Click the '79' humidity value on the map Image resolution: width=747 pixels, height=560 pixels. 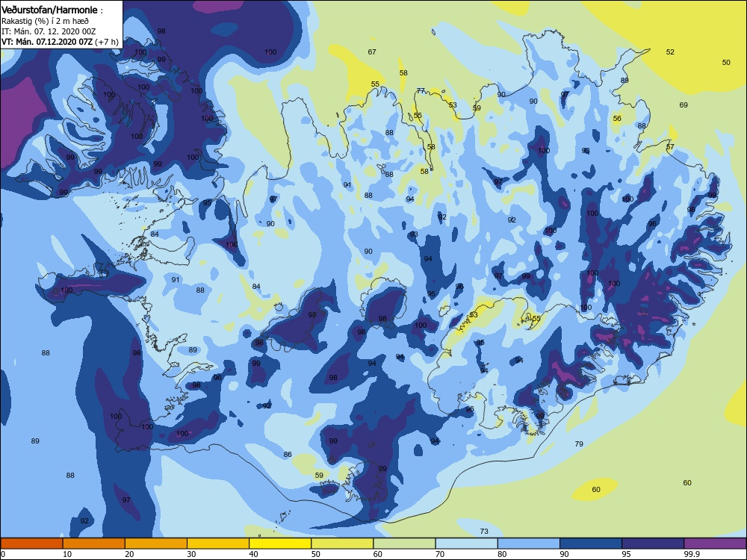pyautogui.click(x=579, y=444)
